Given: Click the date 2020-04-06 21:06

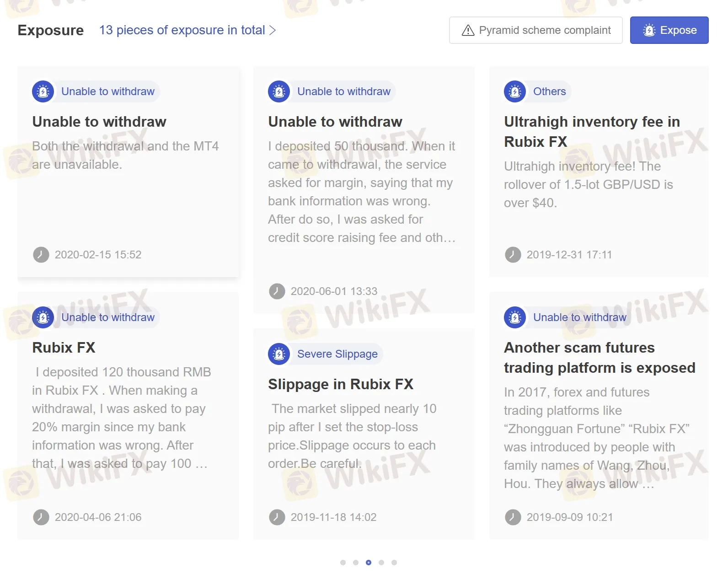Looking at the screenshot, I should tap(98, 517).
